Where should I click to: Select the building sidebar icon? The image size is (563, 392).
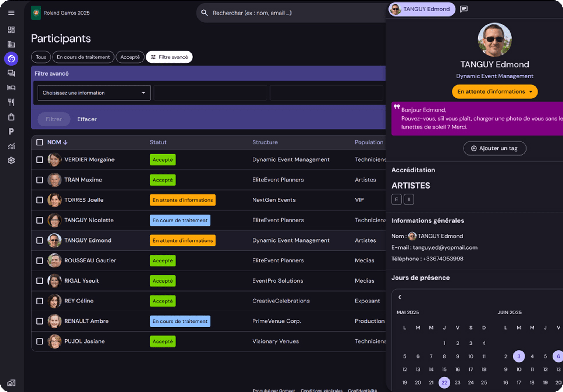click(11, 44)
